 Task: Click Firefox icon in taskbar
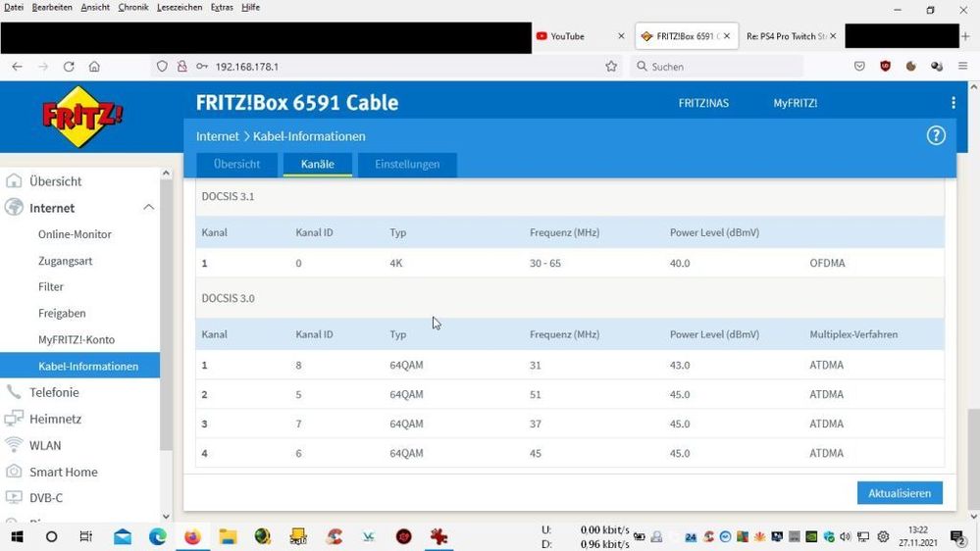tap(192, 536)
